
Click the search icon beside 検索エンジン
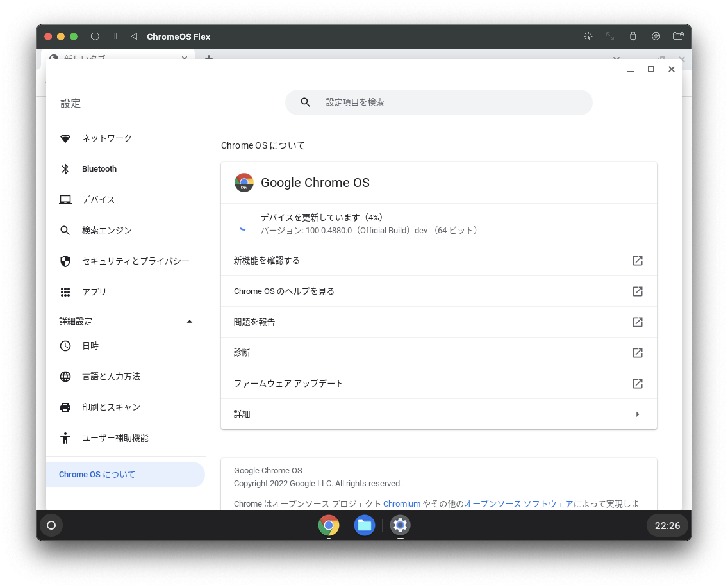tap(65, 230)
